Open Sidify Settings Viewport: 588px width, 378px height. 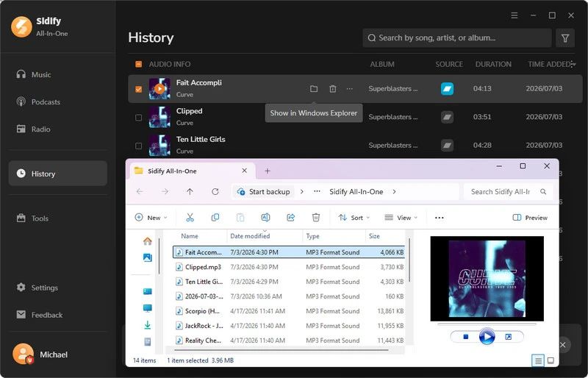pyautogui.click(x=37, y=288)
